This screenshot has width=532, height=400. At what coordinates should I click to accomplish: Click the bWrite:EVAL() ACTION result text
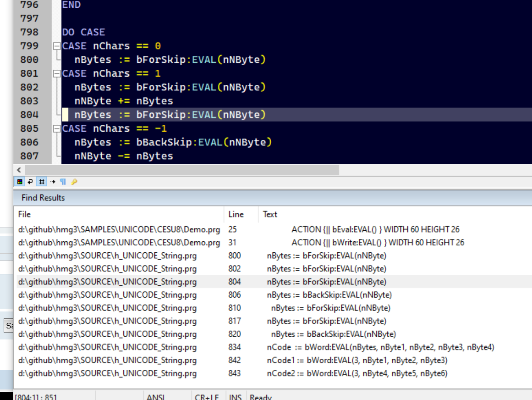tap(378, 243)
